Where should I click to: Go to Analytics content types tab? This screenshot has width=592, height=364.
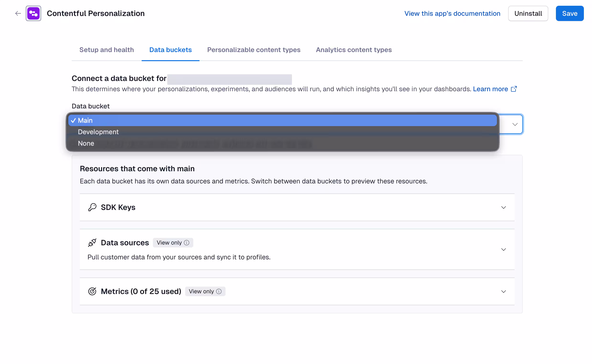pos(354,50)
